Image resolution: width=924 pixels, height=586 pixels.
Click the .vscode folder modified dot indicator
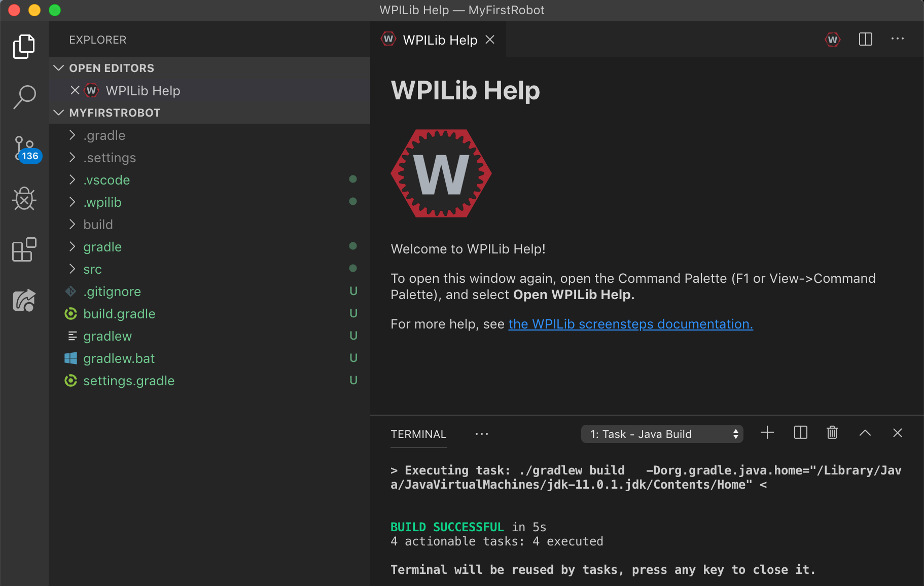[353, 179]
